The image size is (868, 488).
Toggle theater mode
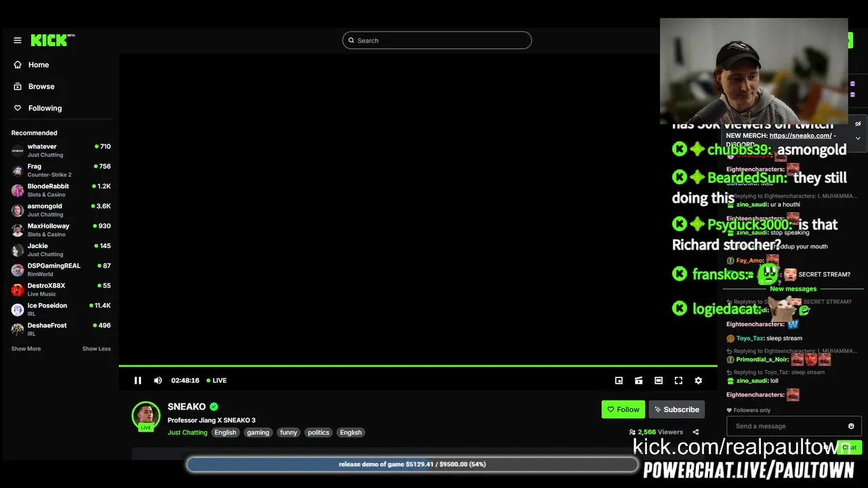click(x=658, y=381)
